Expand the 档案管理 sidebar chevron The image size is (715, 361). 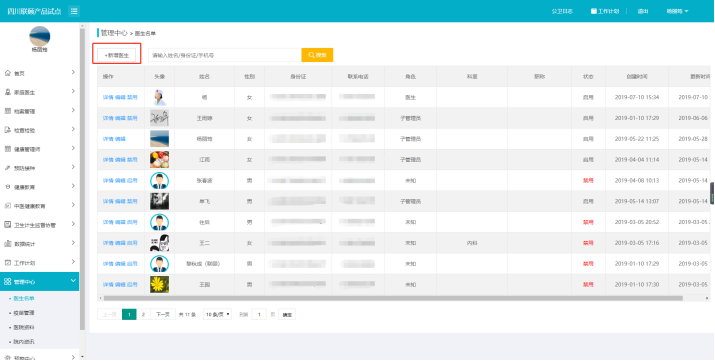[73, 111]
